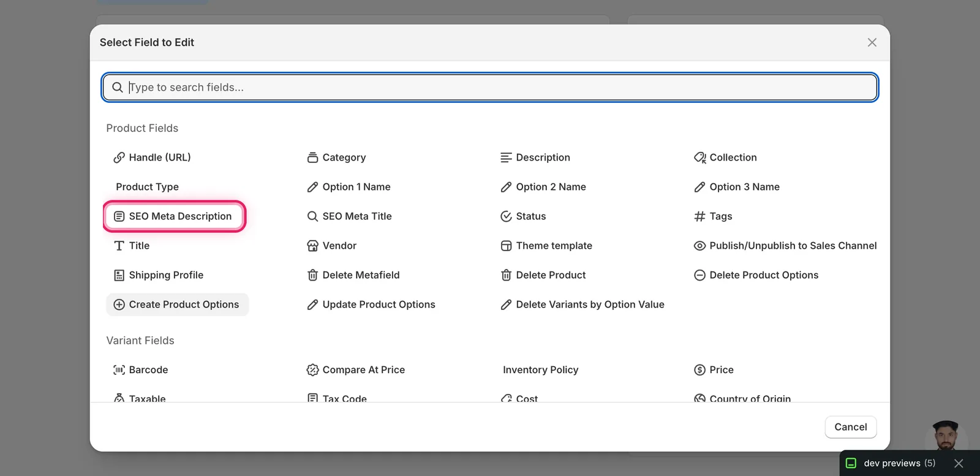The width and height of the screenshot is (980, 476).
Task: Click the Vendor storefront icon
Action: [x=313, y=246]
